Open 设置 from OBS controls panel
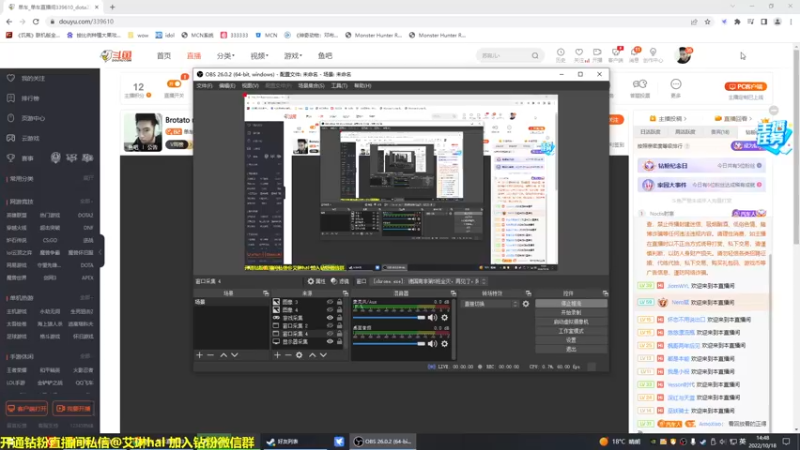 (571, 340)
